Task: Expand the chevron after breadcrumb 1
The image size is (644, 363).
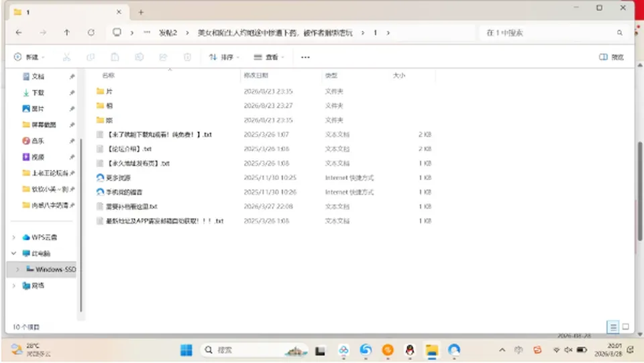Action: pyautogui.click(x=388, y=33)
